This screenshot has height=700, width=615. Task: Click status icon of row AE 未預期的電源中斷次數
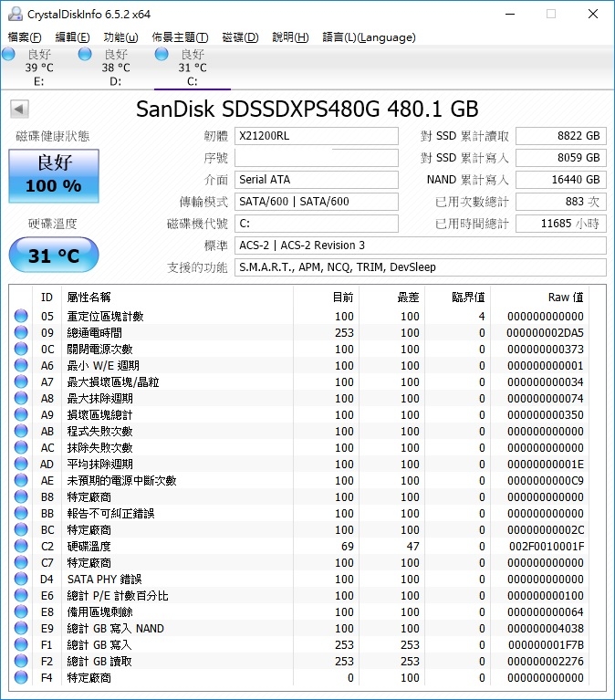pyautogui.click(x=21, y=480)
